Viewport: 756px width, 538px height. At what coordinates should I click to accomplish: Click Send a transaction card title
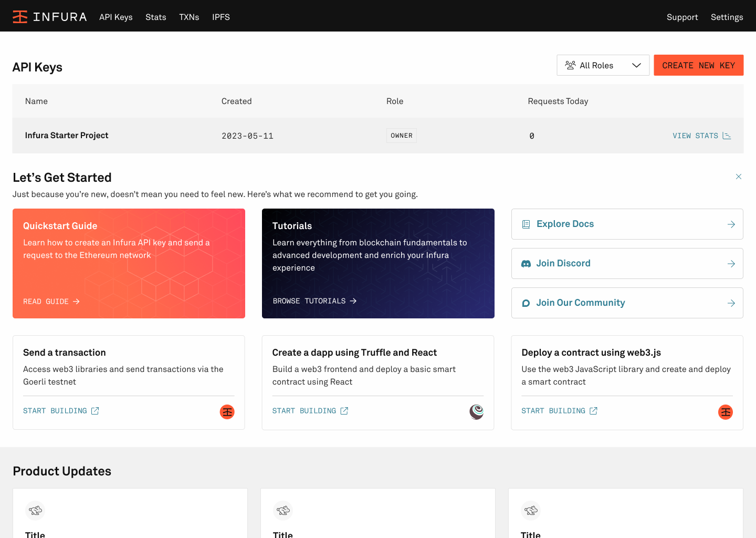pyautogui.click(x=65, y=353)
